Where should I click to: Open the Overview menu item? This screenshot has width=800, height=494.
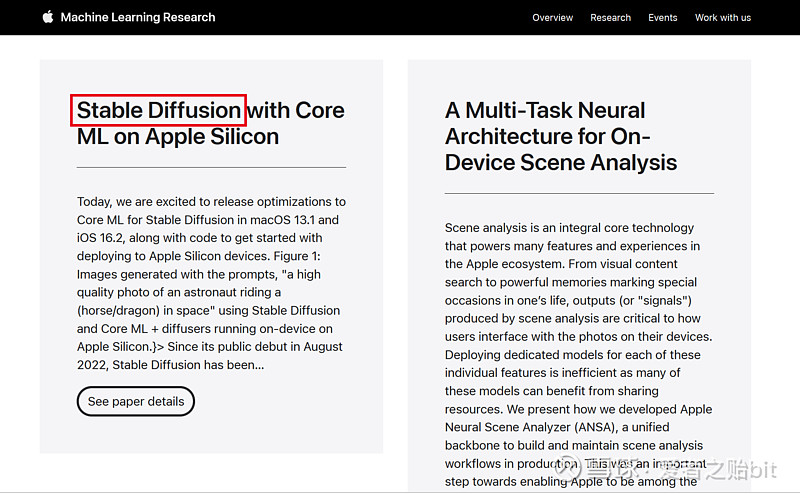point(553,17)
